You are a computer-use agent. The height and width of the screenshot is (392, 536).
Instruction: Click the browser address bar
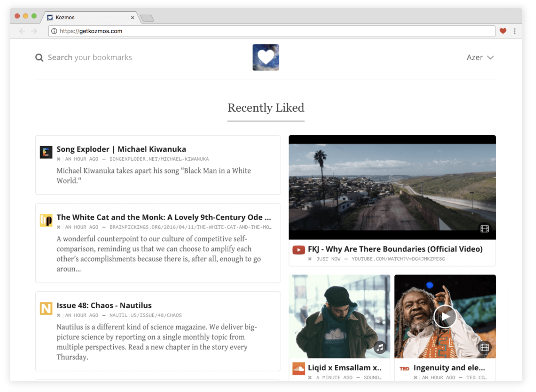(x=271, y=31)
